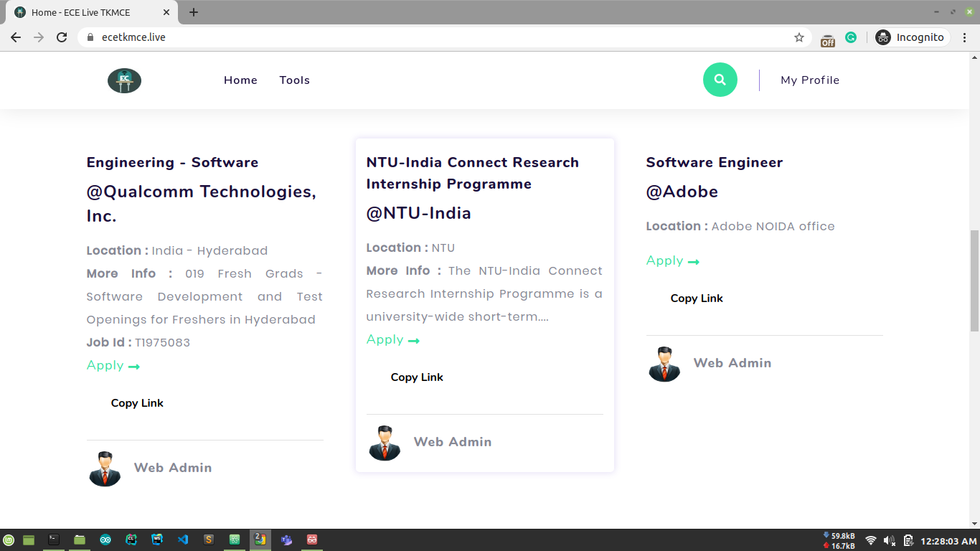Screen dimensions: 980x551
Task: Click the green search icon button
Action: [720, 80]
